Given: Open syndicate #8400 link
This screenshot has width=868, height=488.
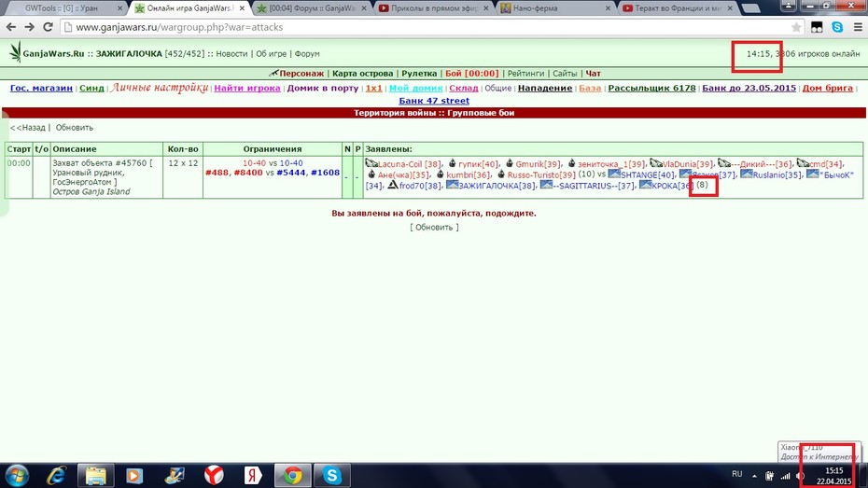Looking at the screenshot, I should pos(247,173).
